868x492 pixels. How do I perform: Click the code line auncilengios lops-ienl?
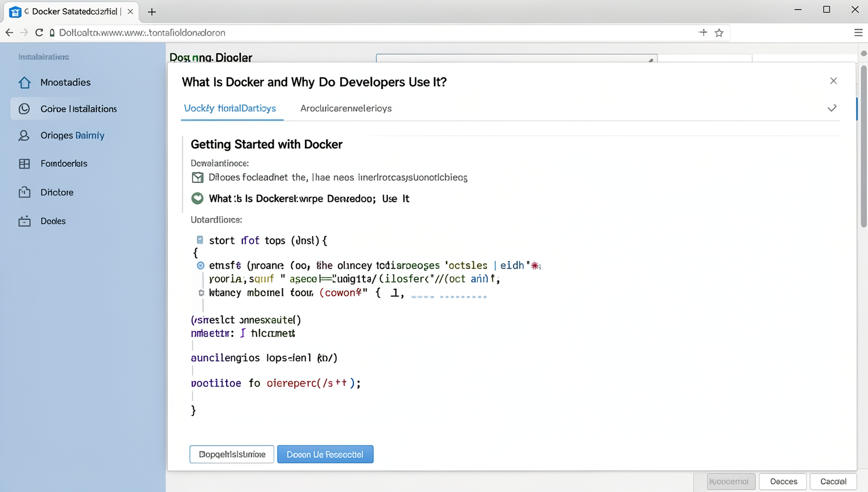(264, 358)
